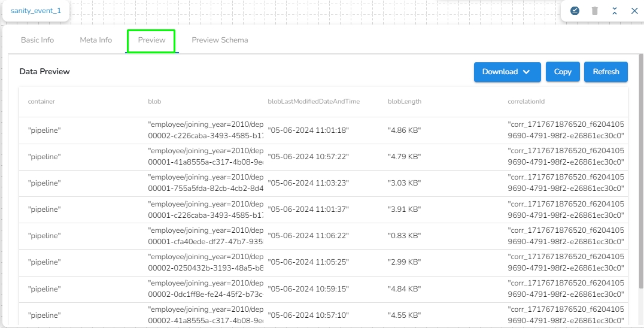Click the Data Preview heading

click(45, 71)
